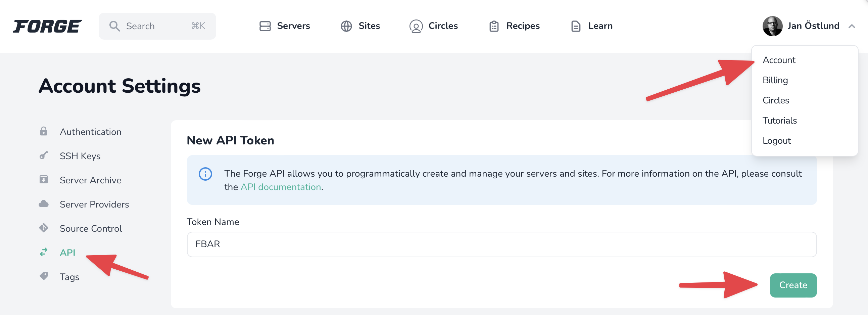Select Logout in the user dropdown
Viewport: 868px width, 315px height.
(776, 141)
